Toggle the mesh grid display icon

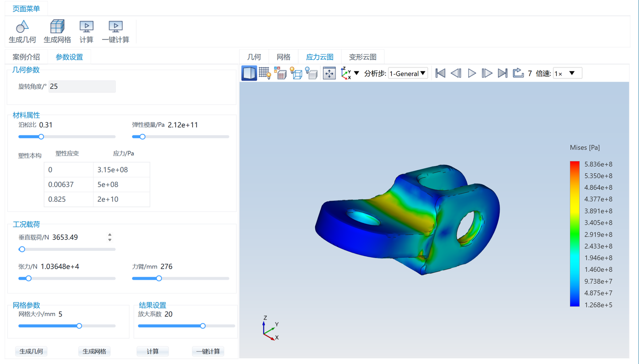click(x=265, y=73)
